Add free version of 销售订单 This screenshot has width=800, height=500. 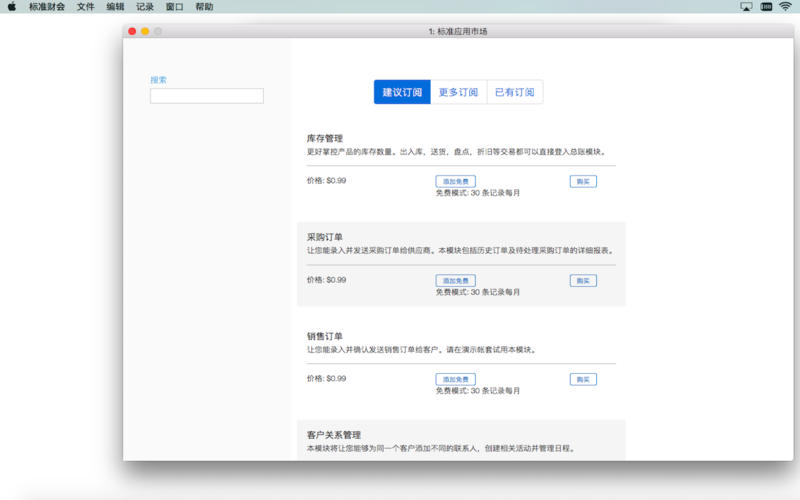pos(455,380)
